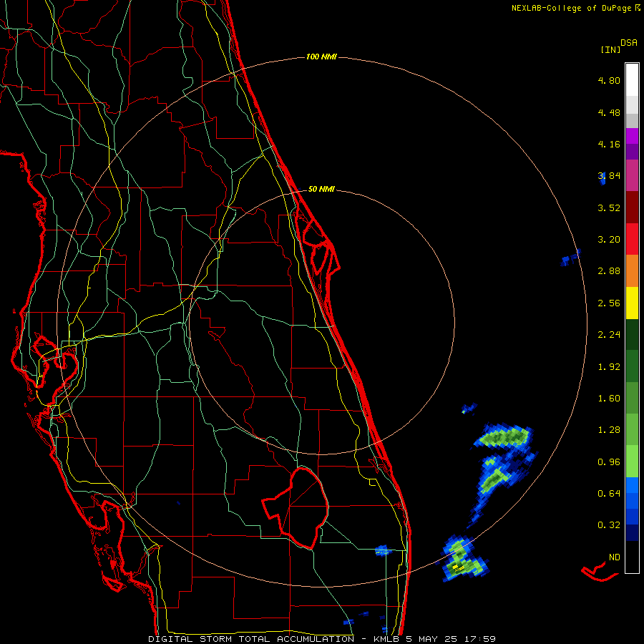Click the 5 MAY 25 date text

click(431, 639)
